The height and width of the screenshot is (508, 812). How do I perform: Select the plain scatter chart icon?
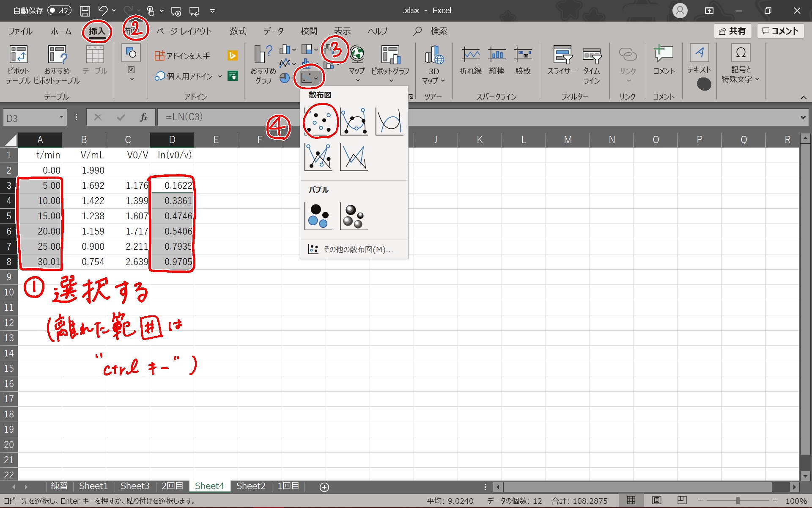coord(318,121)
